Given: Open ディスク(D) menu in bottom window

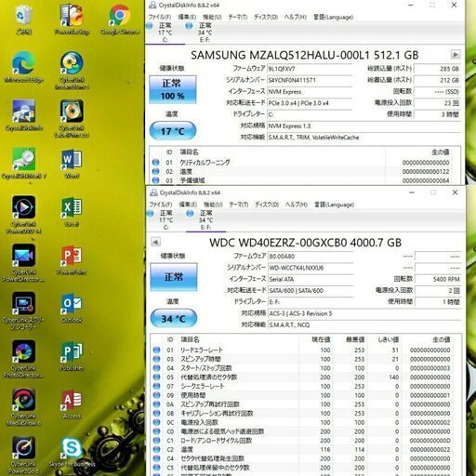Looking at the screenshot, I should point(267,205).
